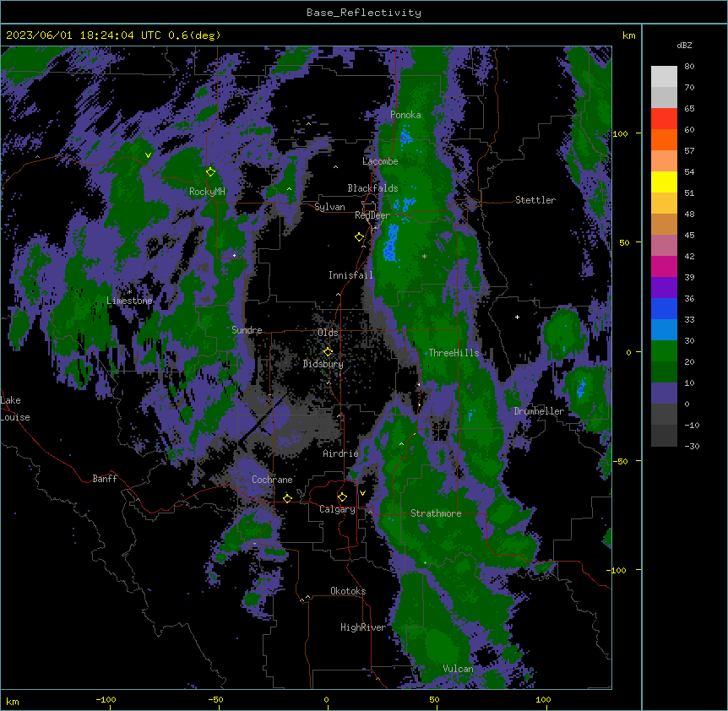Click the yellow V marker northwest of RockyMH
The image size is (728, 711).
click(x=148, y=155)
